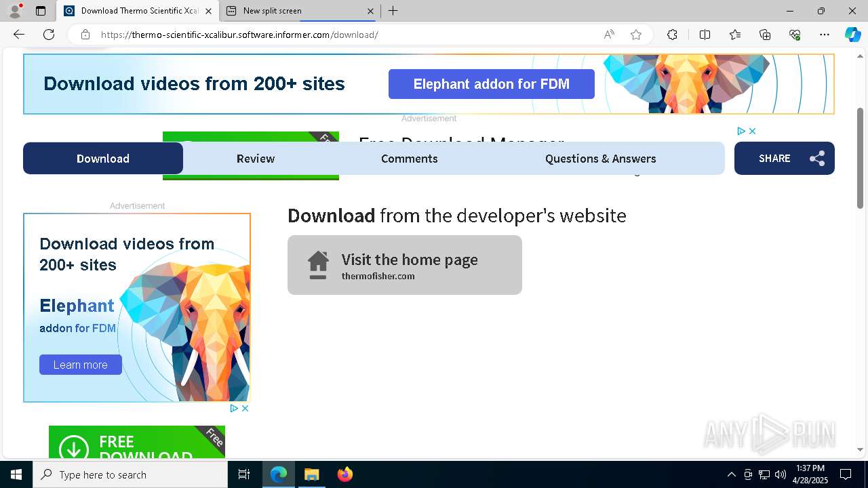868x488 pixels.
Task: Click Elephant addon for FDM button
Action: (492, 84)
